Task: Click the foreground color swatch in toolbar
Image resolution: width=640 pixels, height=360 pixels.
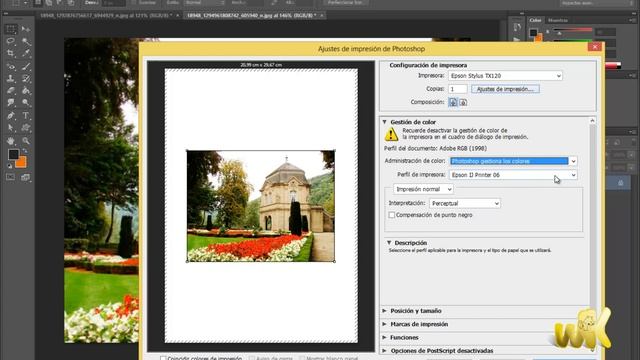Action: coord(13,154)
